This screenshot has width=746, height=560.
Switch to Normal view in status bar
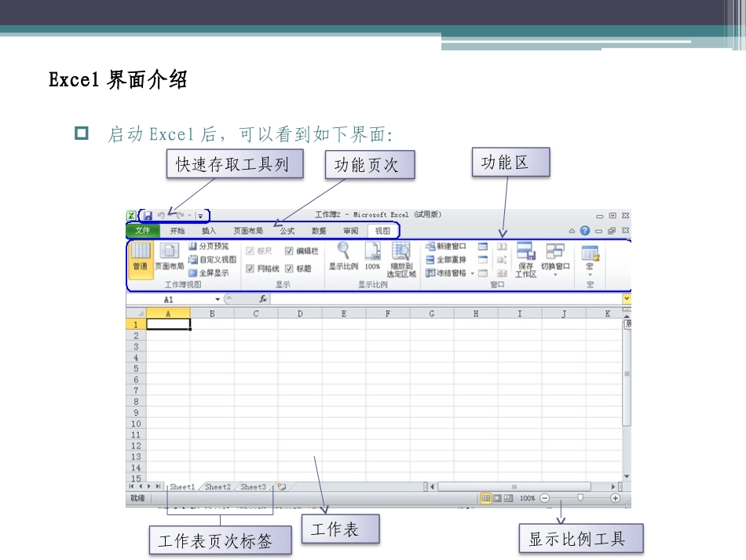coord(485,498)
